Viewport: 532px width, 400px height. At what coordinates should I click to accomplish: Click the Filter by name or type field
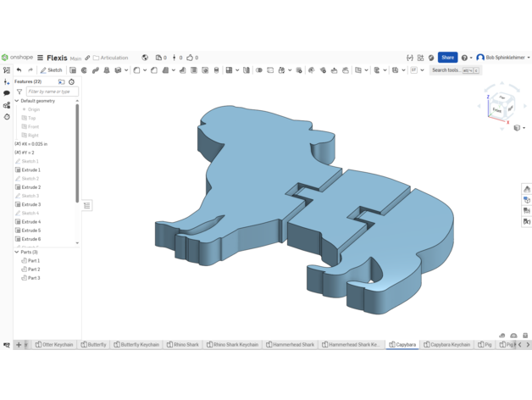click(x=52, y=92)
